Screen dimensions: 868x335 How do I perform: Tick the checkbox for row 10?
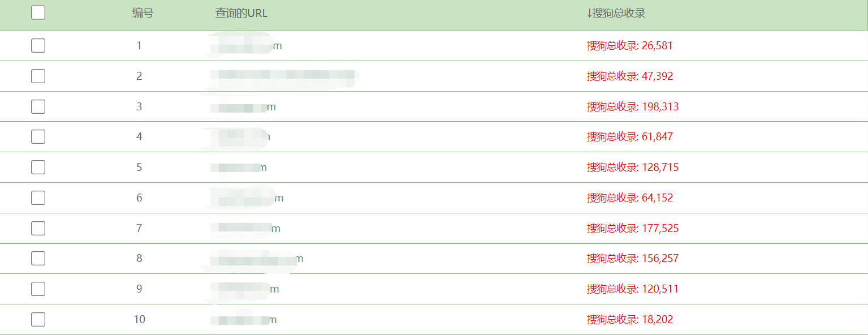pyautogui.click(x=38, y=319)
